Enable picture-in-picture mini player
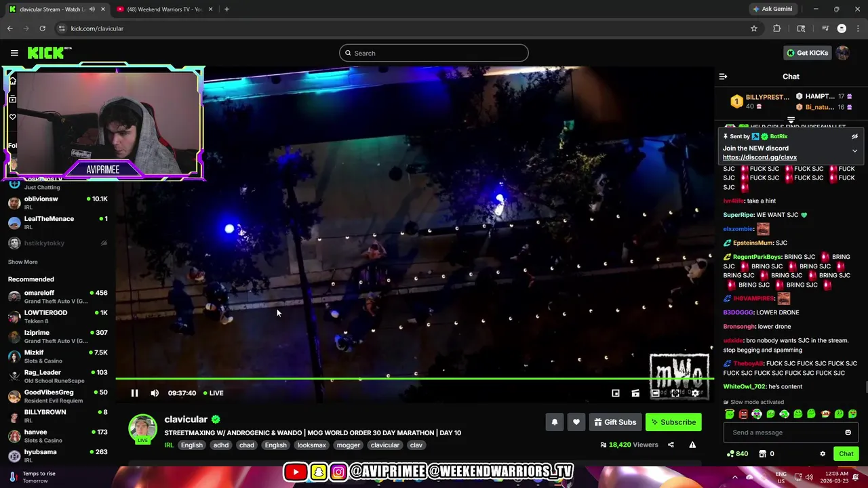868x488 pixels. [615, 393]
